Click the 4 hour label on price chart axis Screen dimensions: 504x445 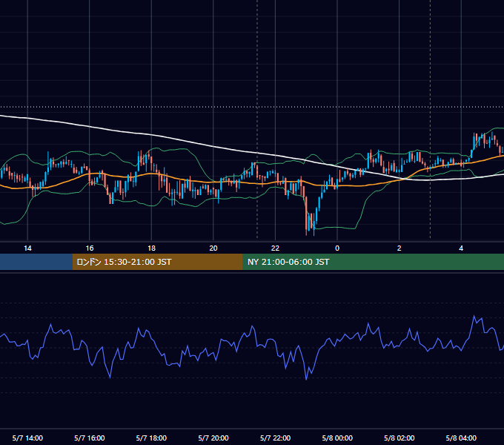click(x=461, y=248)
